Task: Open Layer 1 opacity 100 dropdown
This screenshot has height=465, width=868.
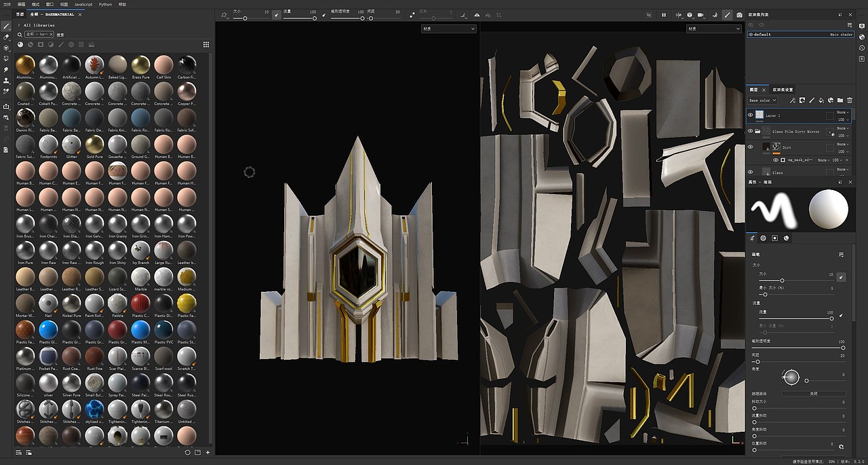Action: [842, 119]
